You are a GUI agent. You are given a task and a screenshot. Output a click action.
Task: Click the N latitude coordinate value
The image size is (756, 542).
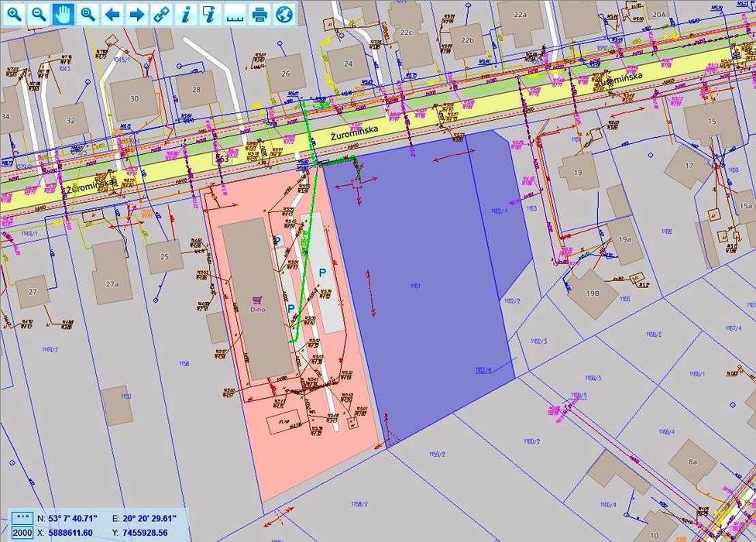coord(73,519)
